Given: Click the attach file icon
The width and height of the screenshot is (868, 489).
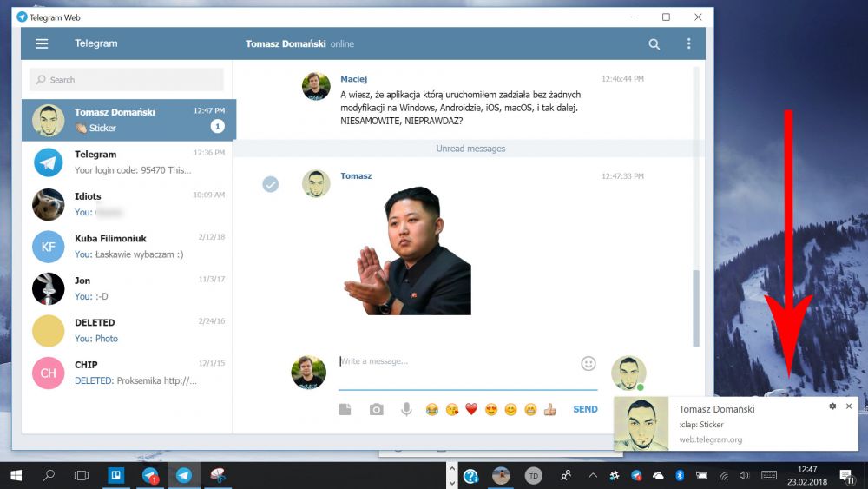Looking at the screenshot, I should point(345,409).
